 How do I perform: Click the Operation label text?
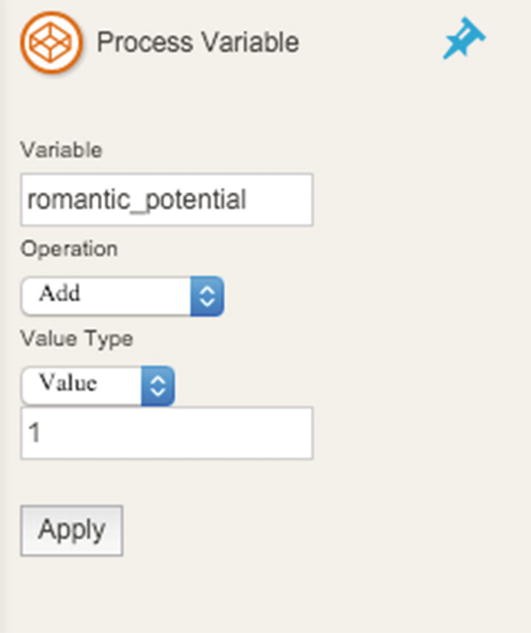coord(69,249)
